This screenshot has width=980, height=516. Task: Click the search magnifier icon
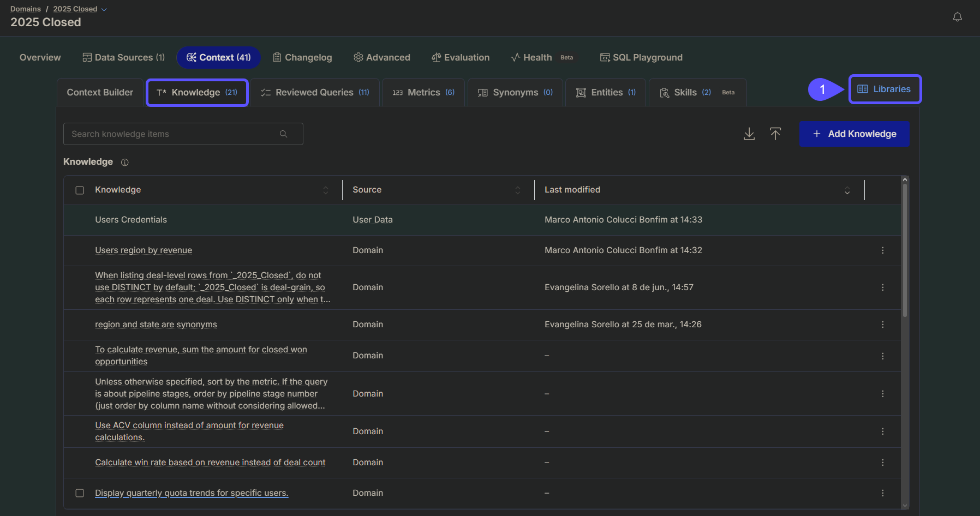point(283,134)
